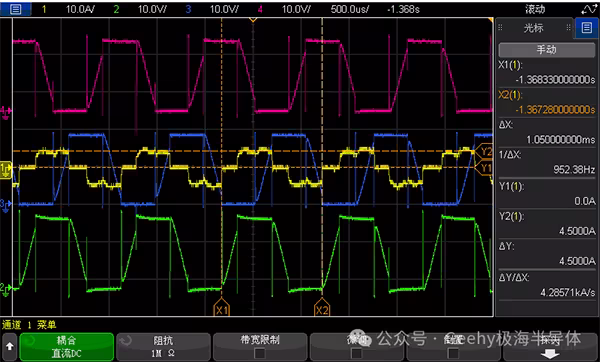Click the ΔX 1.050000000ms readout
Viewport: 600px width, 362px height.
546,132
